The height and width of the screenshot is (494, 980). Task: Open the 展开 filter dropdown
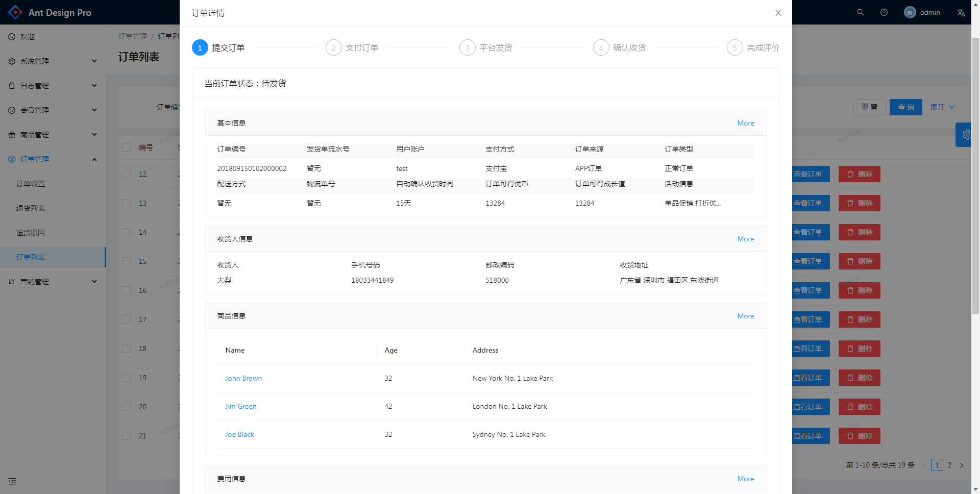(942, 107)
